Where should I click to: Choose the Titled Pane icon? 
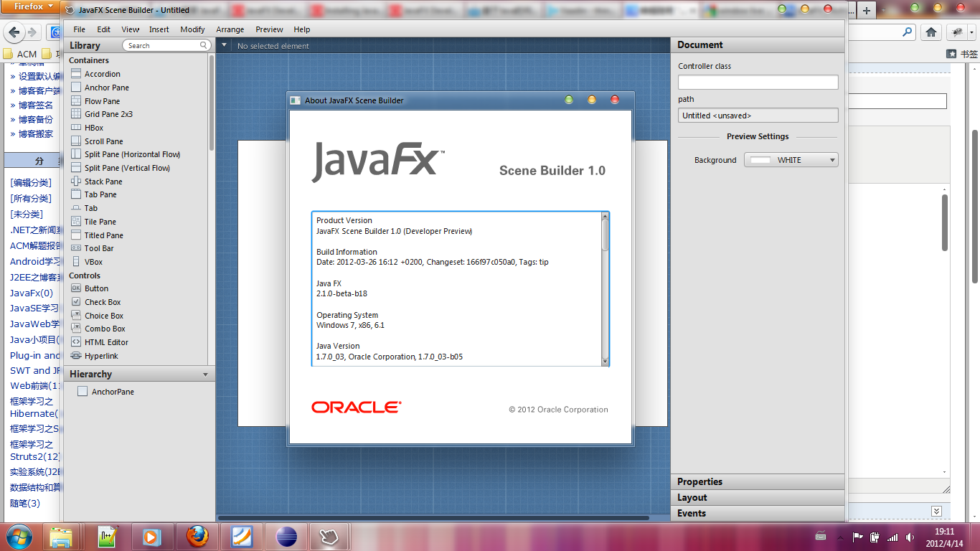coord(76,235)
